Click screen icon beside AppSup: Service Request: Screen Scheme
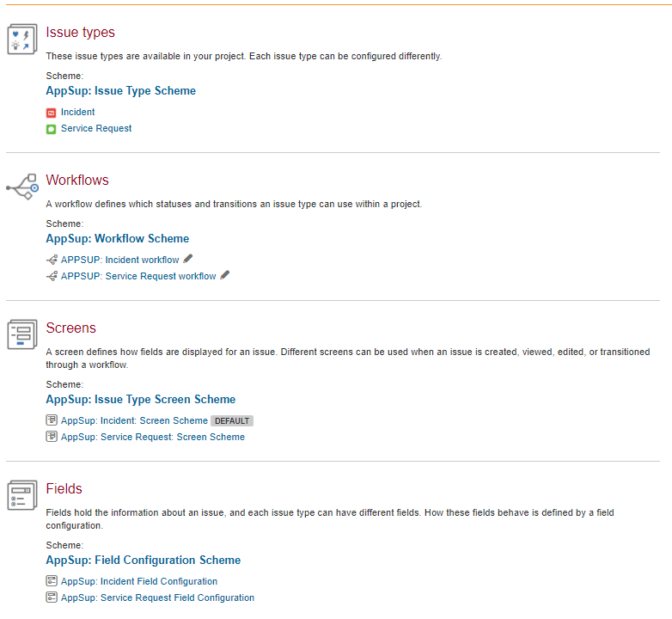 52,437
